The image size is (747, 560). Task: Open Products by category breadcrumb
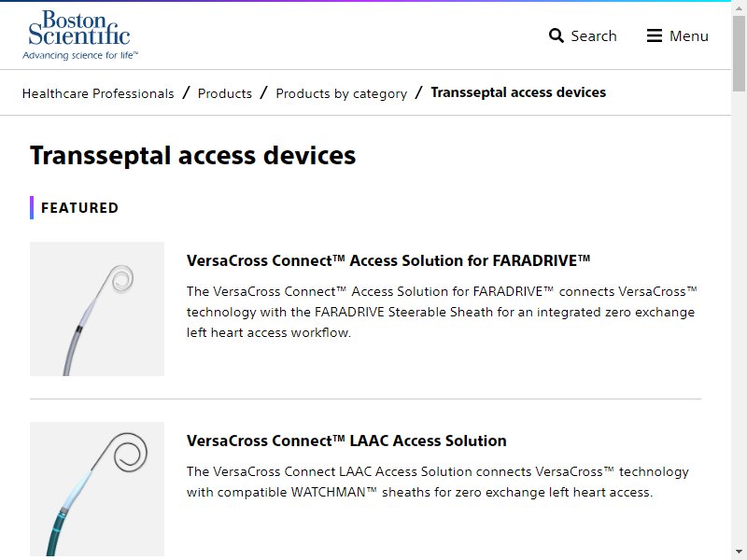(x=342, y=93)
